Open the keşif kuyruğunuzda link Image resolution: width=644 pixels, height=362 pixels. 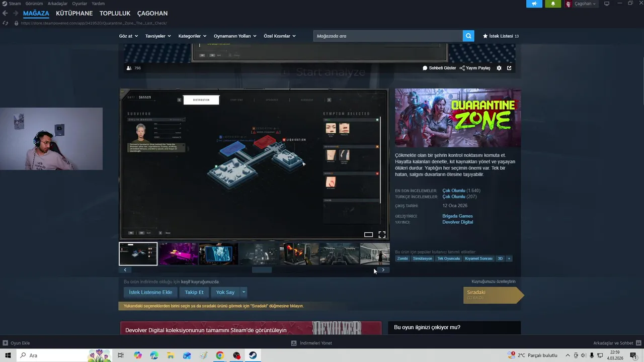[x=200, y=282]
